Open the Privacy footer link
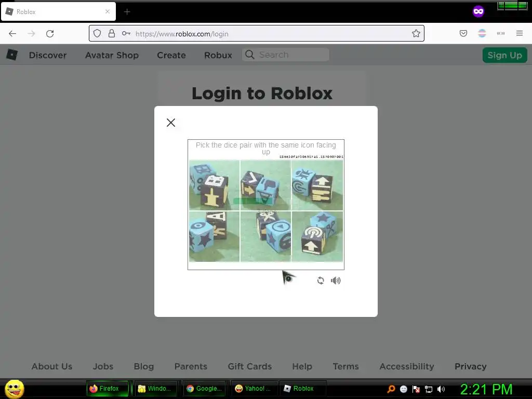 pyautogui.click(x=471, y=366)
